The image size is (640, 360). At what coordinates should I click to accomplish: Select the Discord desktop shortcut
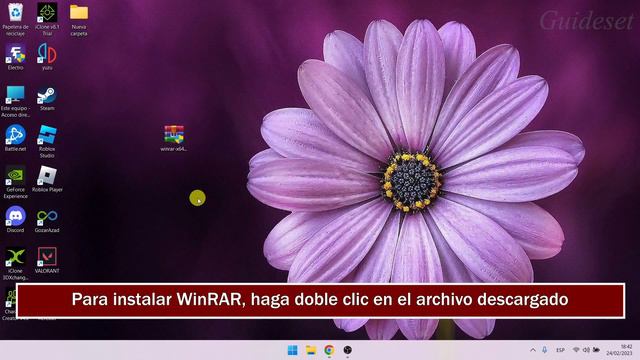click(x=16, y=220)
